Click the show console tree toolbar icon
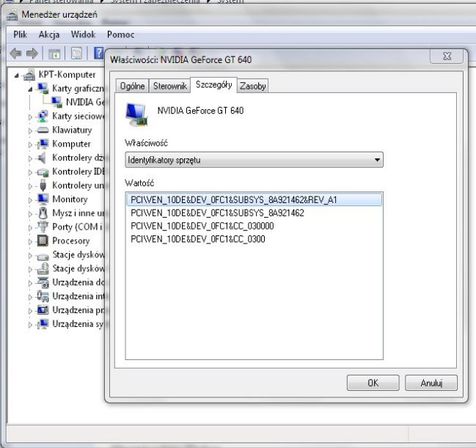This screenshot has height=448, width=476. point(54,54)
